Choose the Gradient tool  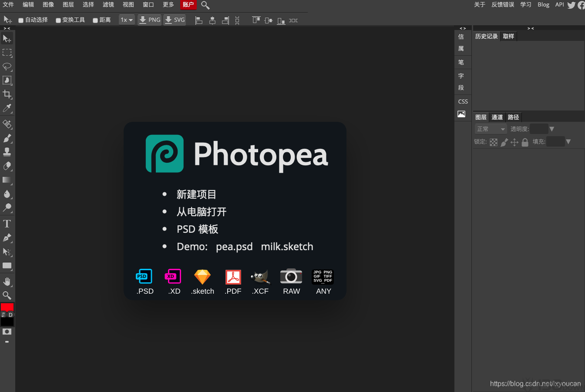coord(7,180)
